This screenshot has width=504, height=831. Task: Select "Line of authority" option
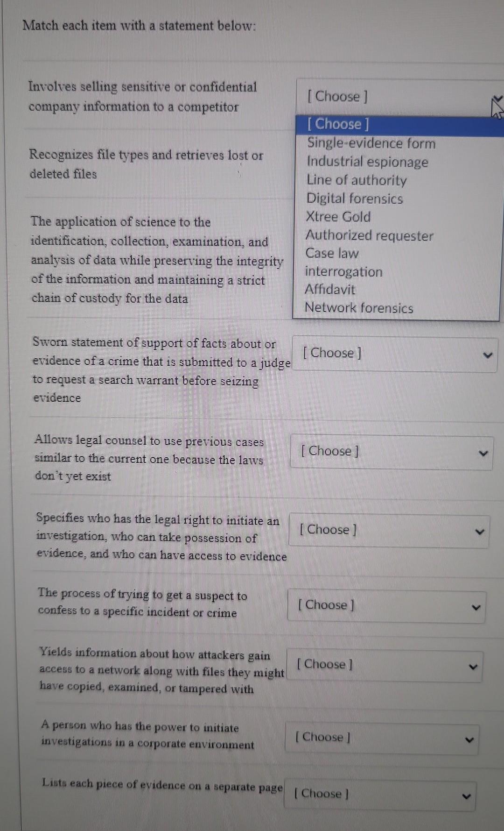coord(357,181)
